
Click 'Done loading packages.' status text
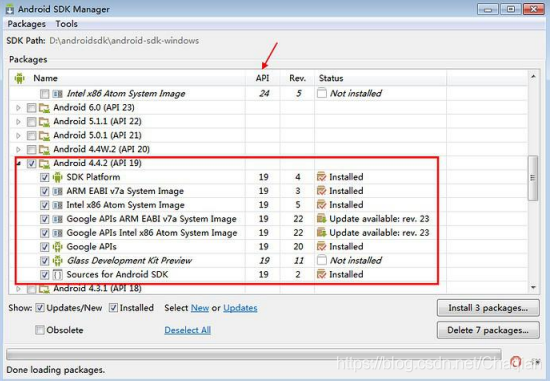point(56,370)
